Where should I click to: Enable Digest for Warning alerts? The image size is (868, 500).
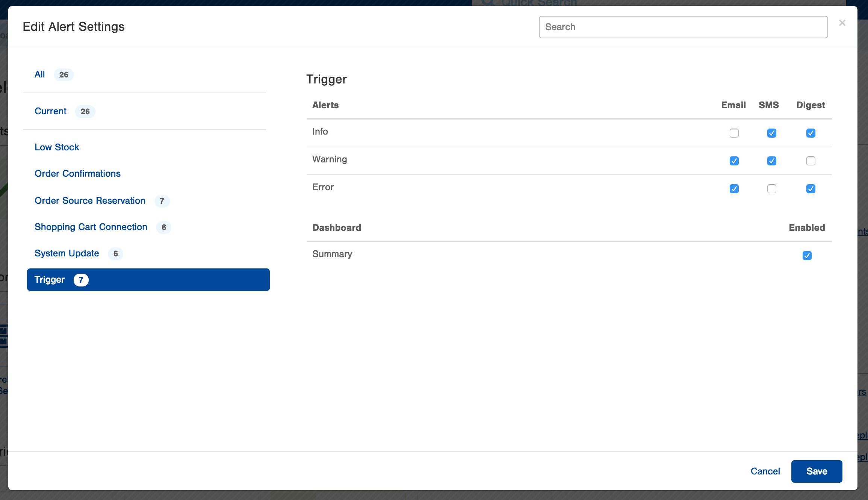point(811,161)
